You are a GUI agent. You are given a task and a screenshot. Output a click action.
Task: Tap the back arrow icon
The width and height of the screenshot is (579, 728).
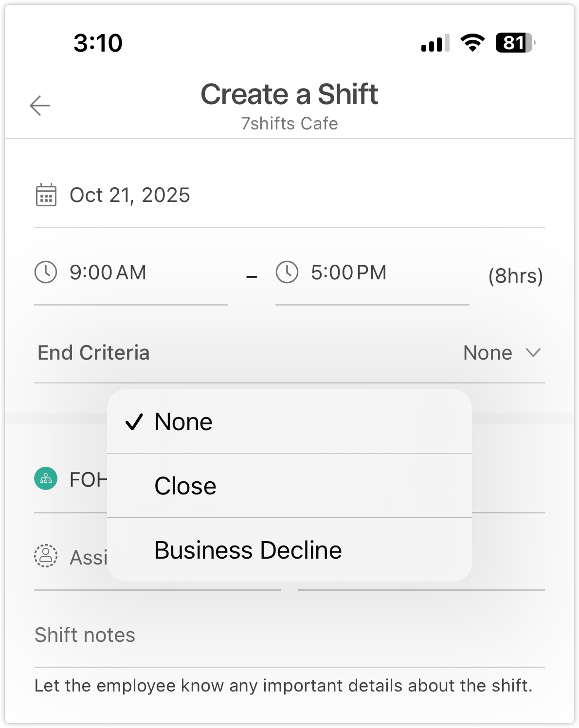pos(40,106)
